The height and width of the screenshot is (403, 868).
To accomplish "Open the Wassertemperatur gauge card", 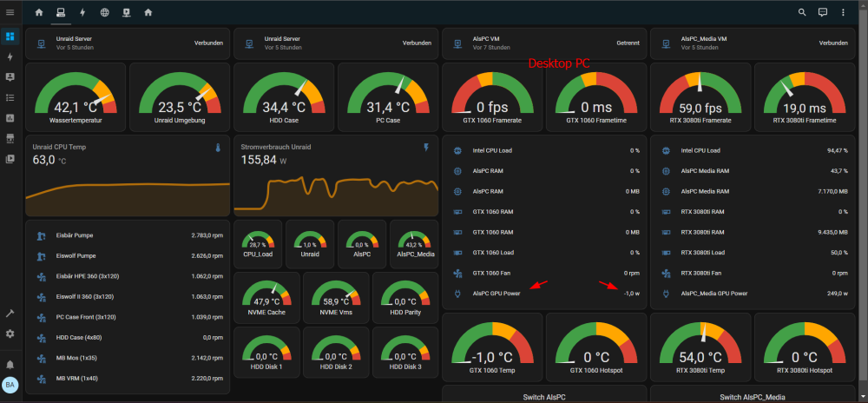I will click(x=76, y=96).
